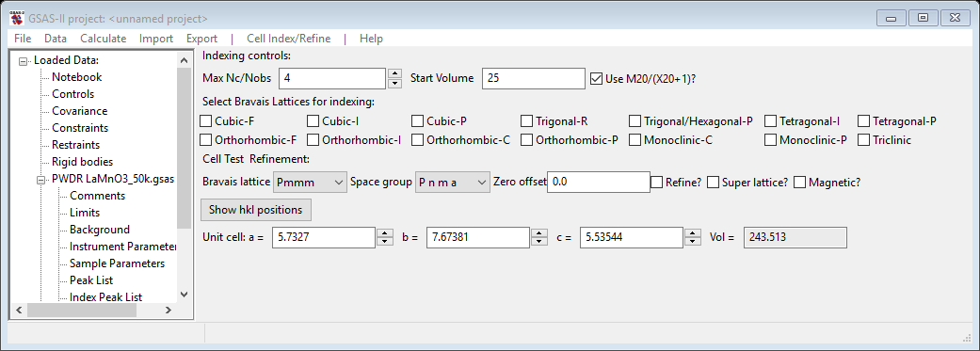Click tree vertical scrollbar down arrow

(184, 295)
